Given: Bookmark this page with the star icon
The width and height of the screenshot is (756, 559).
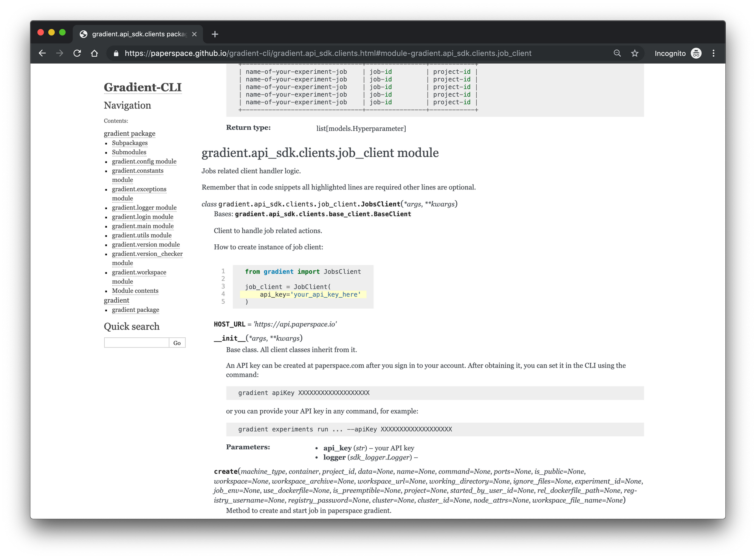Looking at the screenshot, I should [x=635, y=53].
